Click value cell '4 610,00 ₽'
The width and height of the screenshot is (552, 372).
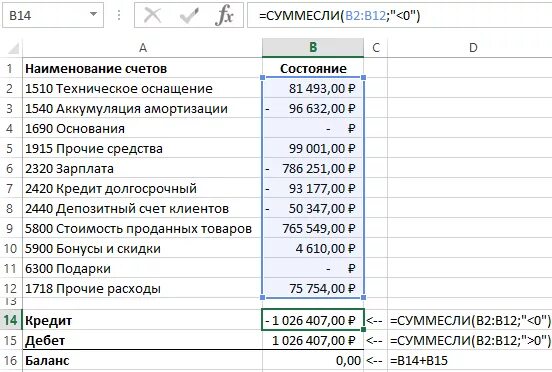(313, 249)
